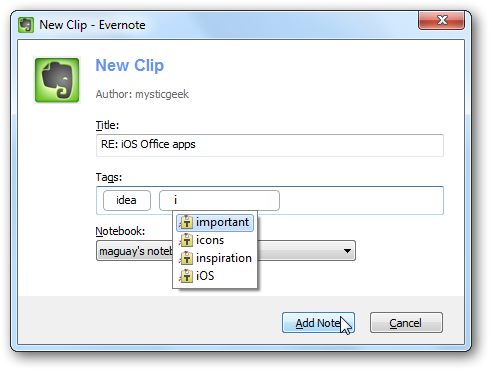Click empty area of the Tags field
This screenshot has width=490, height=370.
pos(361,200)
